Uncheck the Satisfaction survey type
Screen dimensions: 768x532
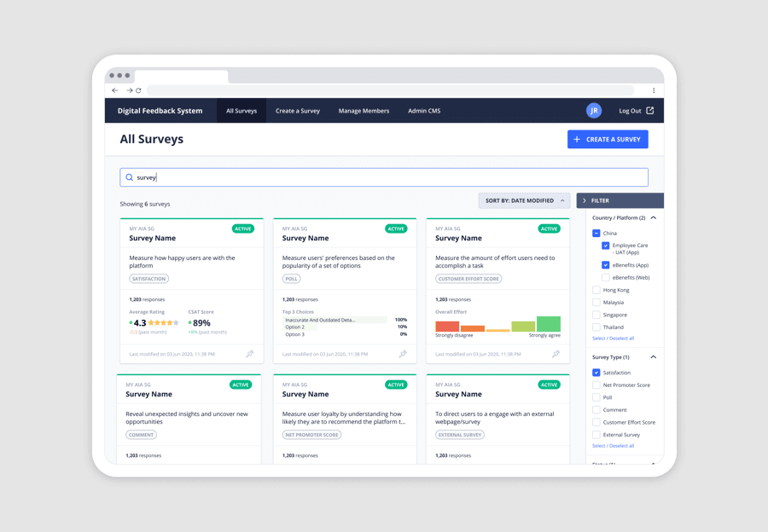coord(596,373)
